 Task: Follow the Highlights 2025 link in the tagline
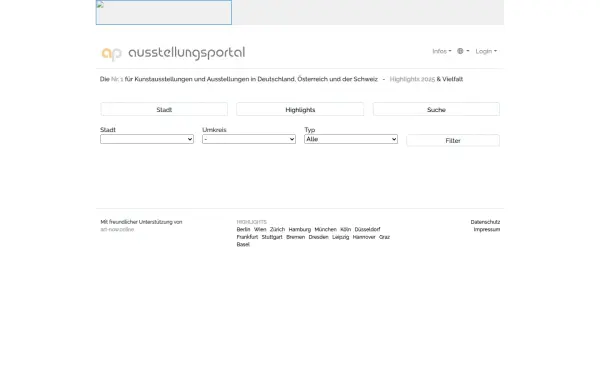(412, 79)
